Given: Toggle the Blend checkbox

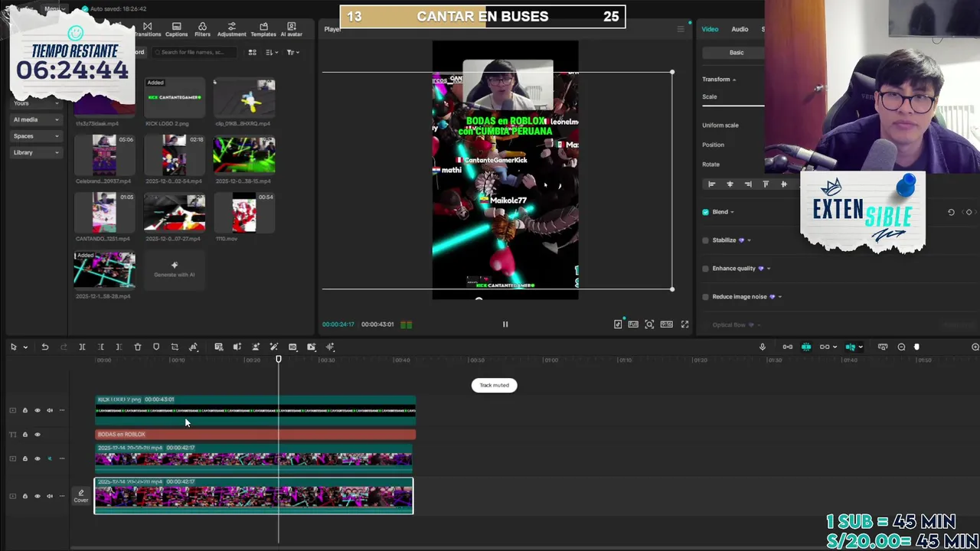Looking at the screenshot, I should tap(706, 212).
